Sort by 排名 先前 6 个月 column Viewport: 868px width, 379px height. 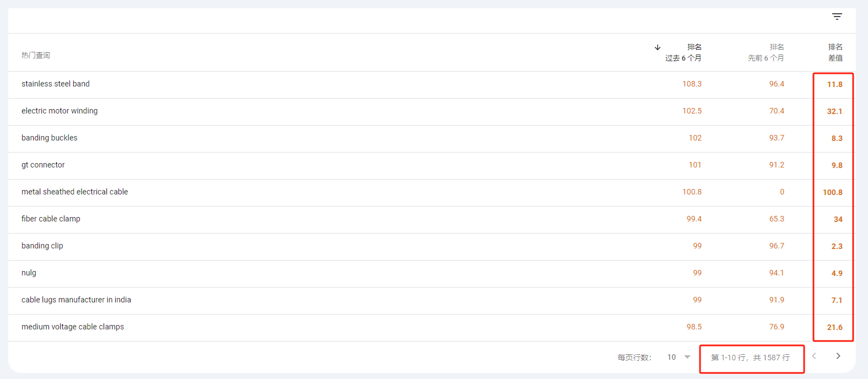click(x=766, y=52)
